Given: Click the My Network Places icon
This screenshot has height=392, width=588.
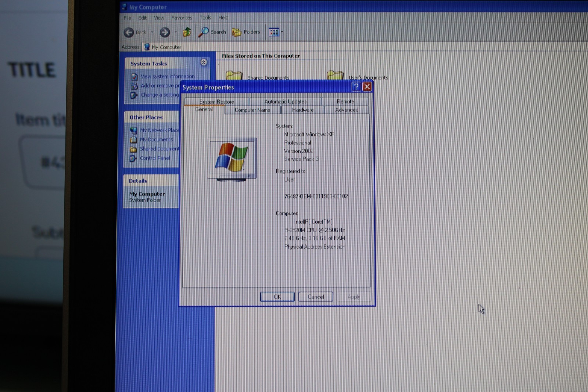Looking at the screenshot, I should [133, 131].
